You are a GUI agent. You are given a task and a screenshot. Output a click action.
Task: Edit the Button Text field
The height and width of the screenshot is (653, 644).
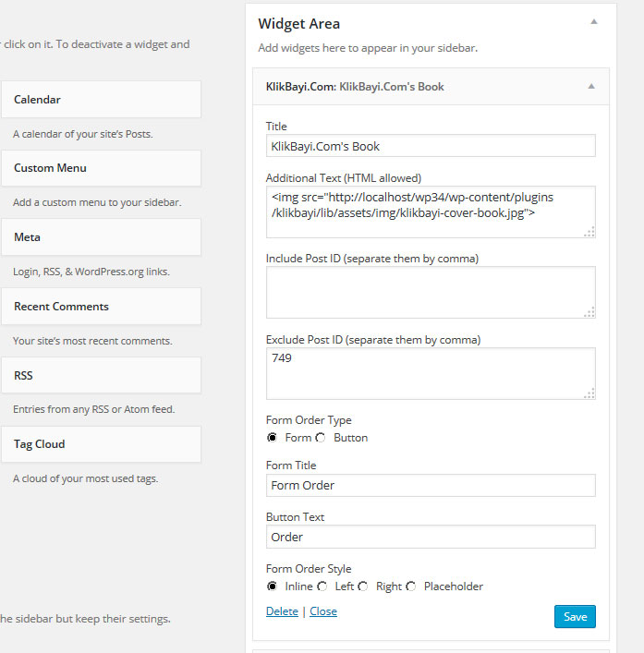click(x=431, y=537)
